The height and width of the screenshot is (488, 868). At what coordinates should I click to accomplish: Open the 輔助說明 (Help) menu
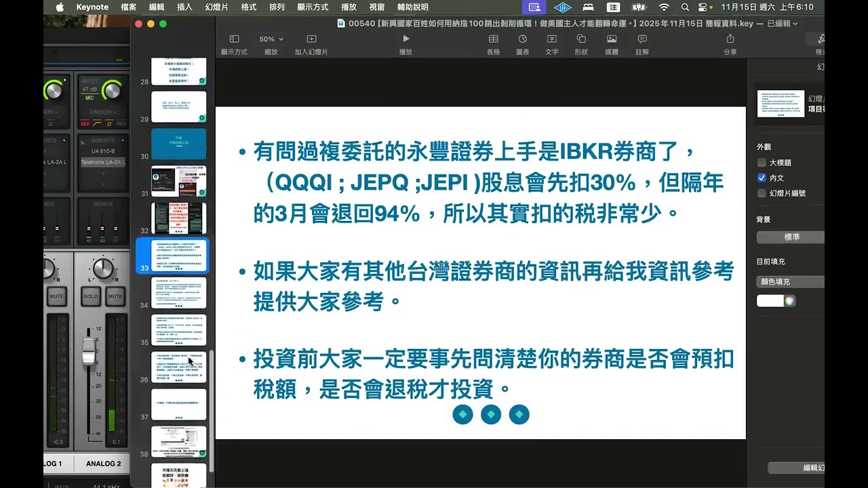point(413,7)
